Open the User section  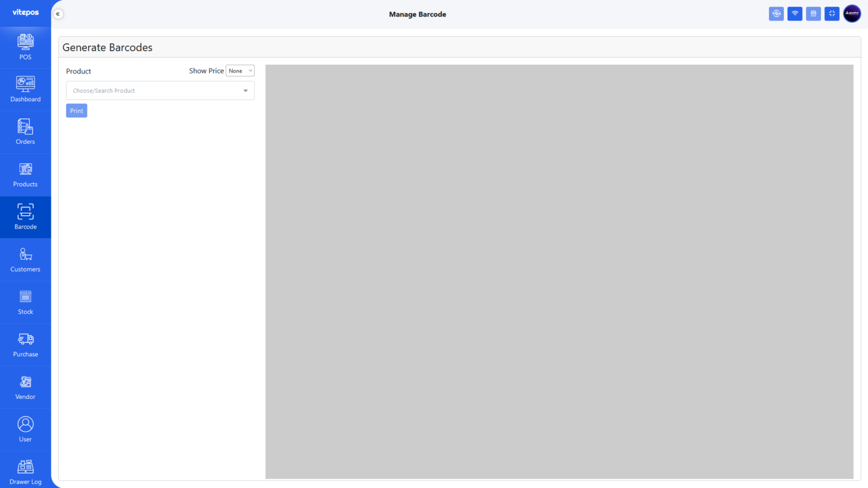click(25, 430)
